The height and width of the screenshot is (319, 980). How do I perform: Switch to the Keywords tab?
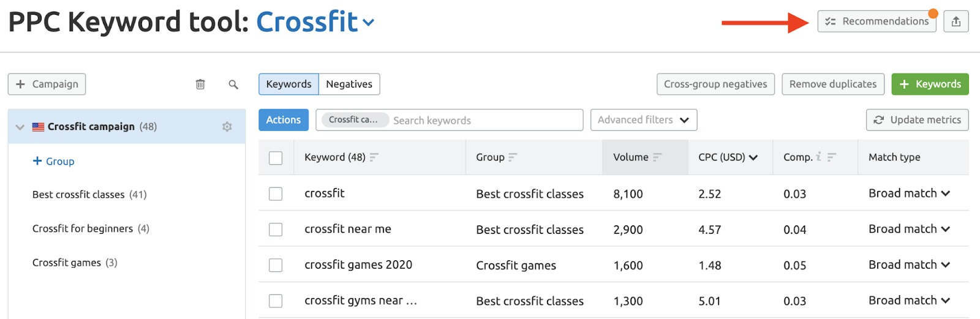(288, 84)
